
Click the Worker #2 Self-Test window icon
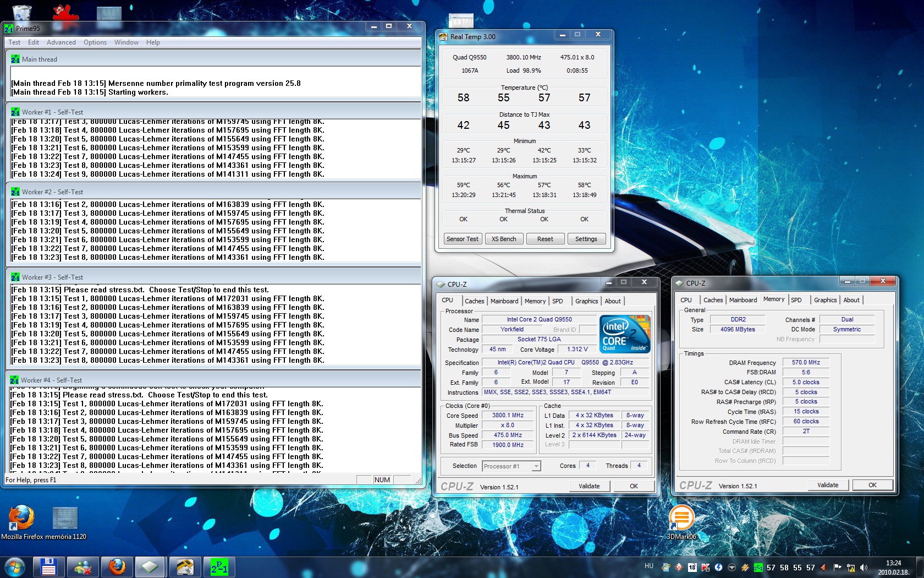pyautogui.click(x=15, y=192)
